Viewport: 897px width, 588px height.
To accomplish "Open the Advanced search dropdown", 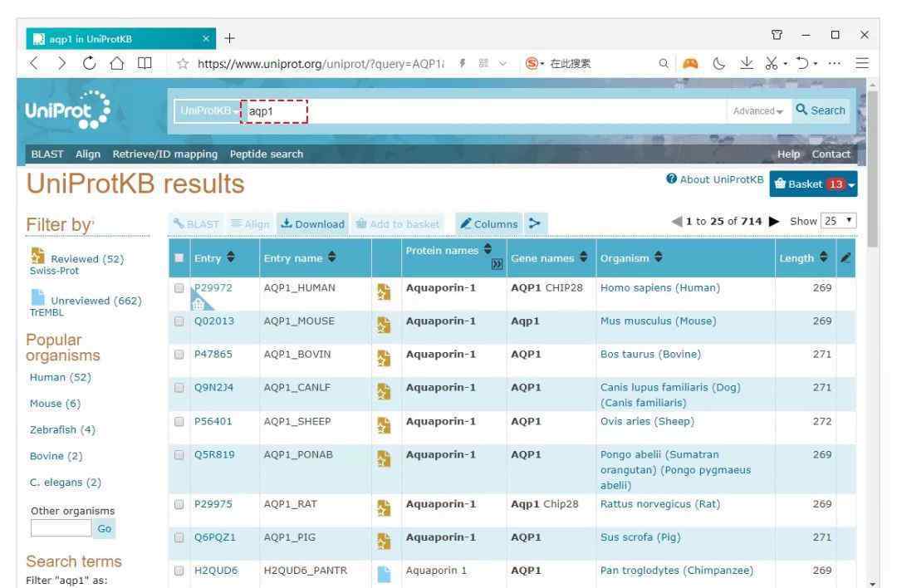I will pyautogui.click(x=757, y=111).
